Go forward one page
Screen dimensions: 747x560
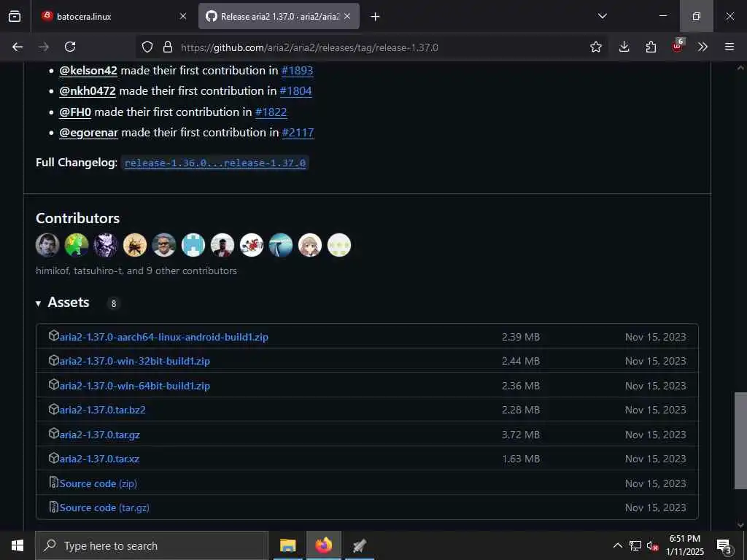pyautogui.click(x=44, y=47)
